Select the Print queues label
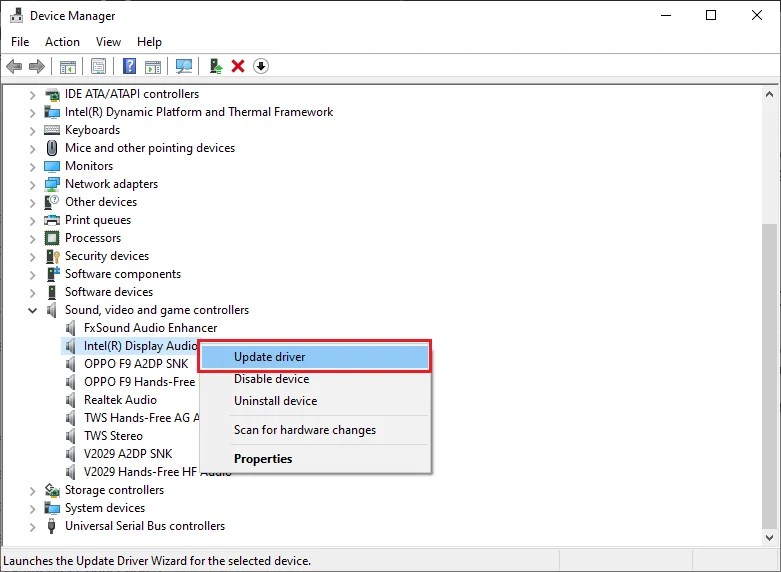Image resolution: width=781 pixels, height=572 pixels. 98,220
